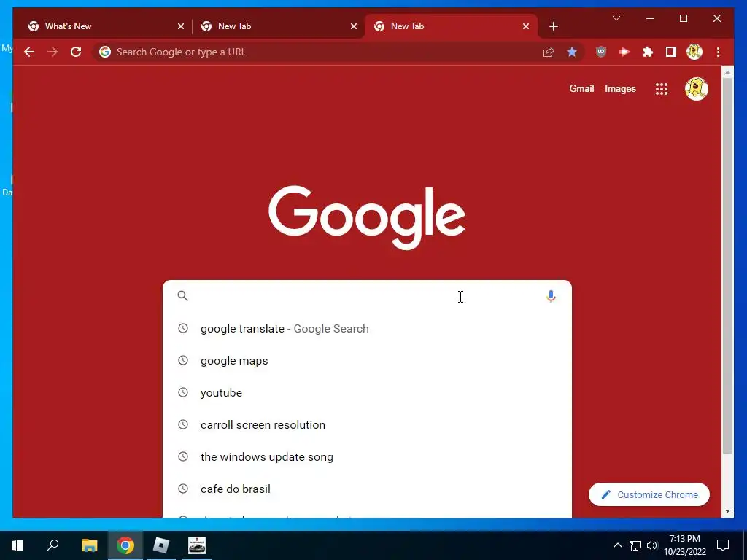Pick 'carroll screen resolution' suggestion

pos(367,425)
